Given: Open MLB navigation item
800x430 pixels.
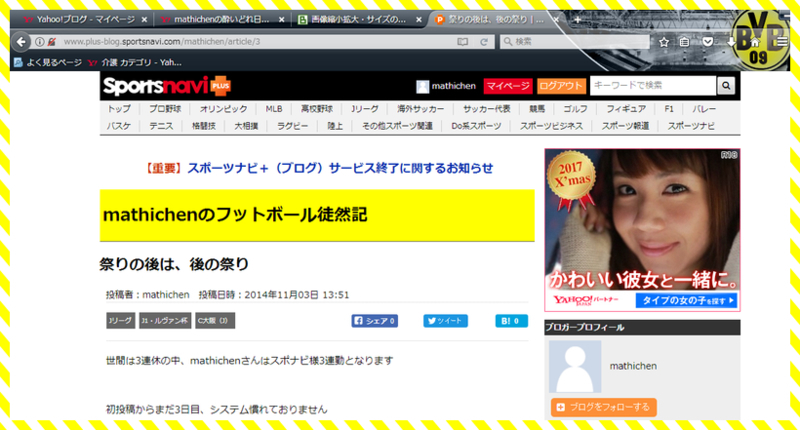Looking at the screenshot, I should pos(274,109).
